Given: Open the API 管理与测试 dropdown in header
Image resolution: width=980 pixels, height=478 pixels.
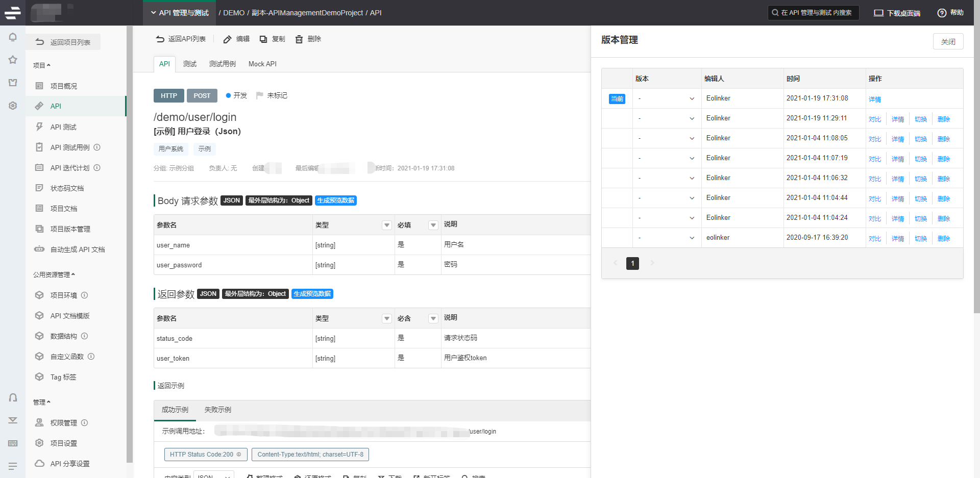Looking at the screenshot, I should (180, 13).
